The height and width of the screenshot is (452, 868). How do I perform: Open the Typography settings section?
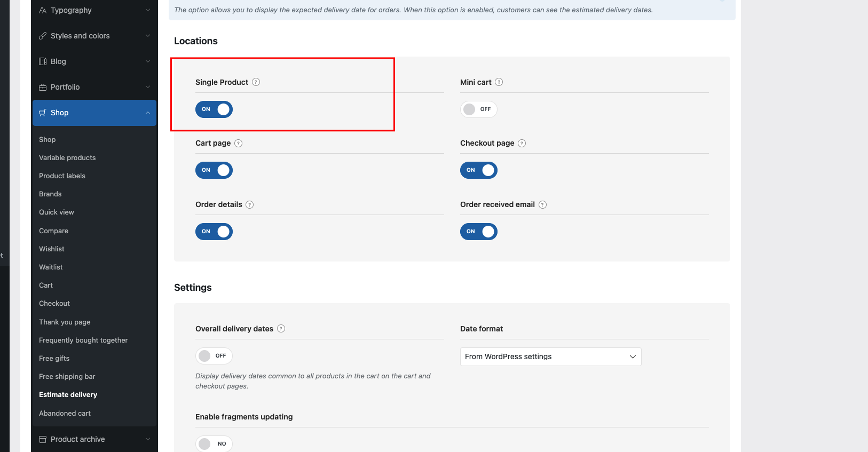point(94,10)
